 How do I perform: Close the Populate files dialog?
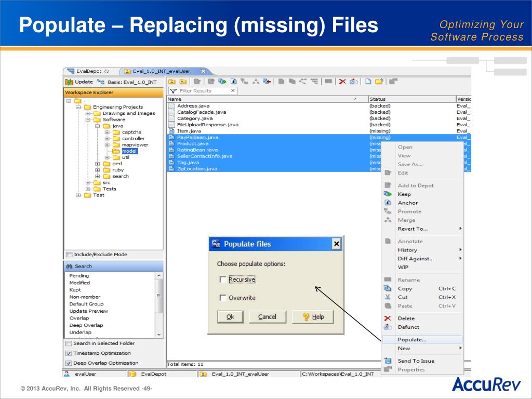click(x=336, y=244)
